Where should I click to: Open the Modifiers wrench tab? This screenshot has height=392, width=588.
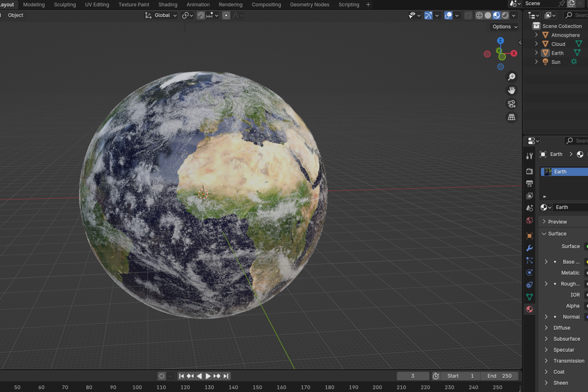tap(529, 248)
